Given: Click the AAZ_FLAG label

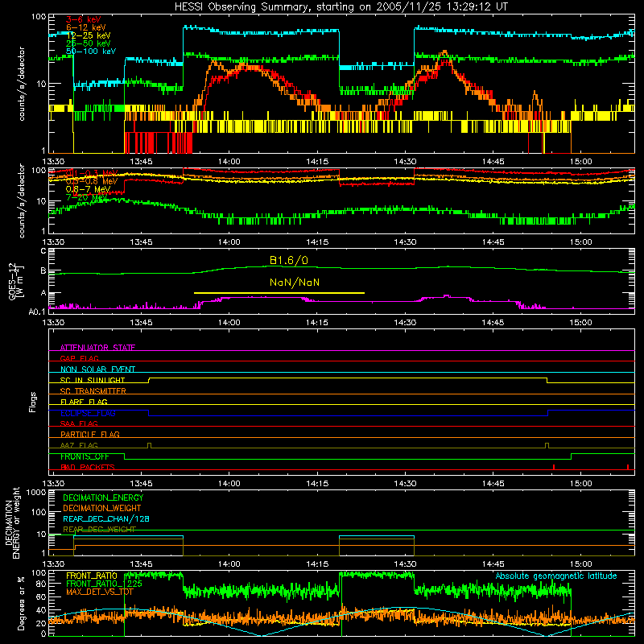Looking at the screenshot, I should 79,445.
